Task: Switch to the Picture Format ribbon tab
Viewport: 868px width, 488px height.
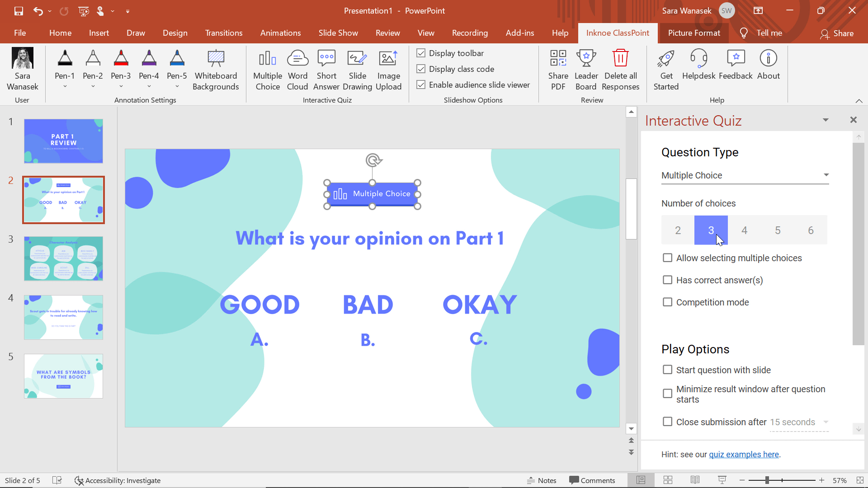Action: click(693, 33)
